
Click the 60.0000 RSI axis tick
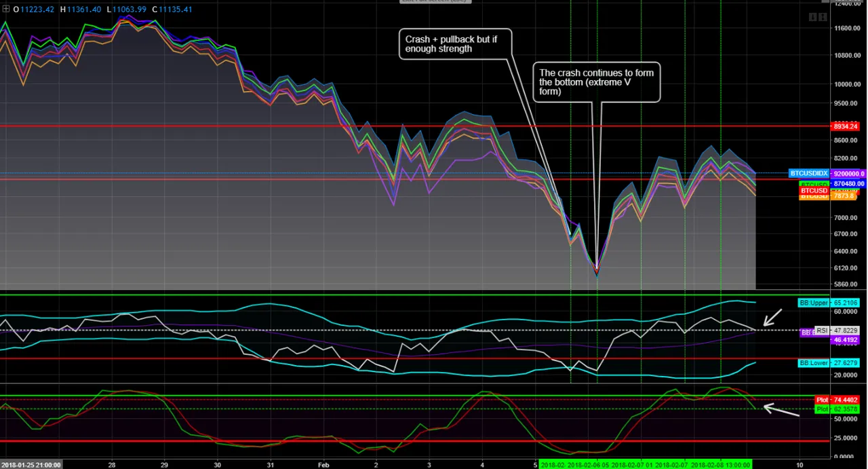[846, 312]
